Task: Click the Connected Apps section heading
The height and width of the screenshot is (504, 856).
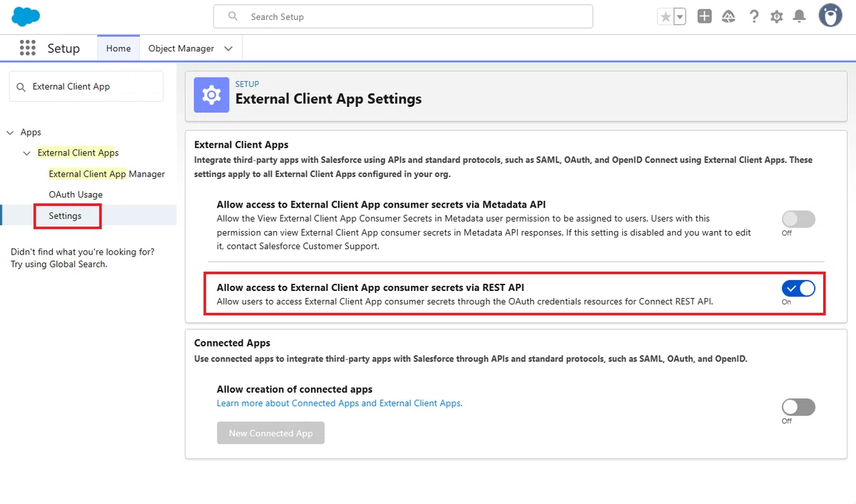Action: point(232,343)
